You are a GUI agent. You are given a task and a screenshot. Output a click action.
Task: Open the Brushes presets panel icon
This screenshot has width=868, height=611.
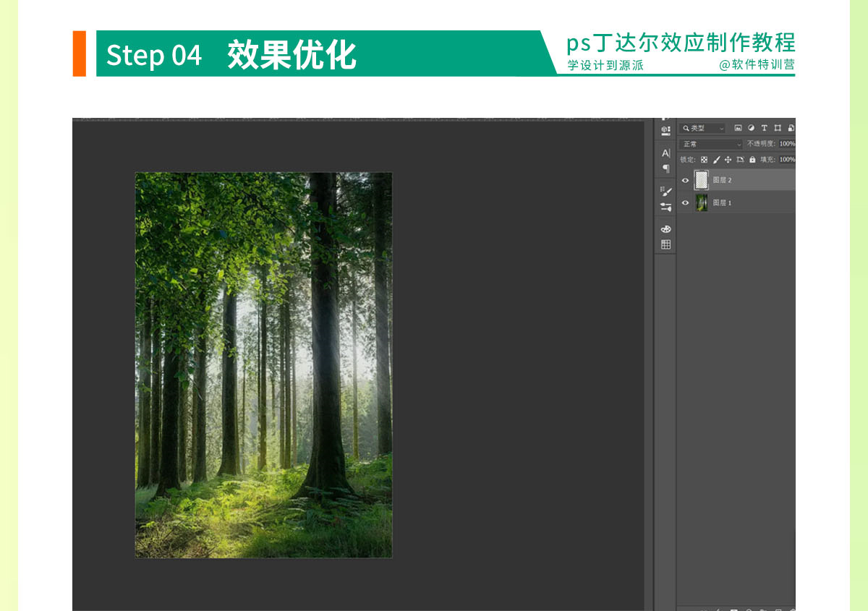pos(665,207)
